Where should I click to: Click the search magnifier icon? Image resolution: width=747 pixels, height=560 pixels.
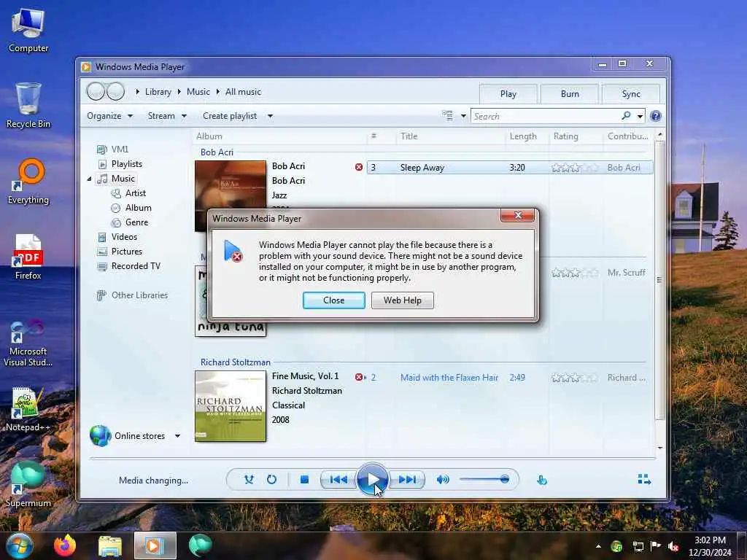tap(626, 116)
